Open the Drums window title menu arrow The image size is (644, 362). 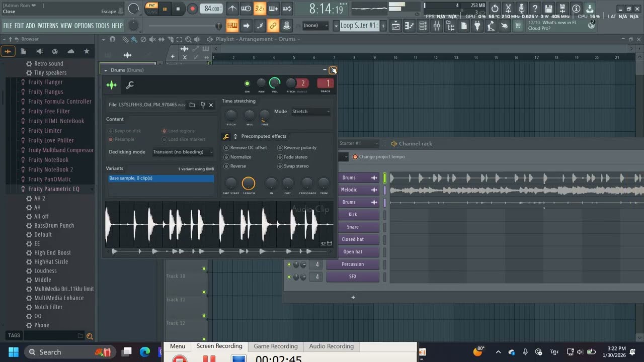tap(106, 70)
